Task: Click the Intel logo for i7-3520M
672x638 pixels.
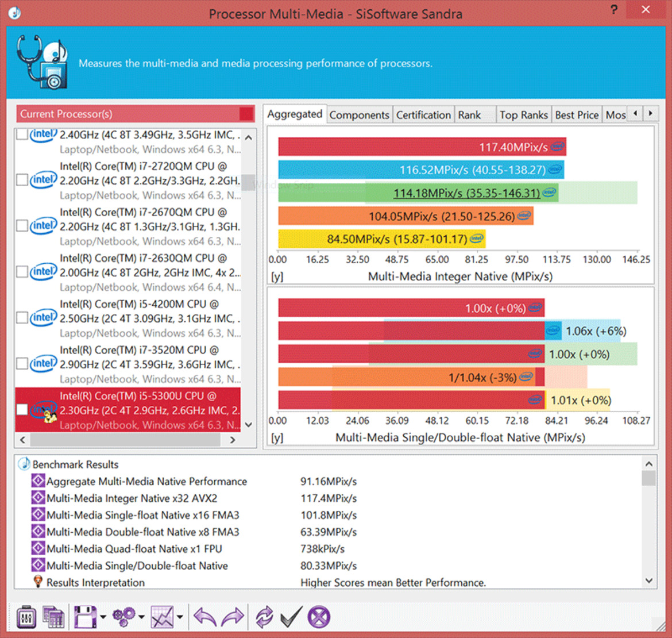Action: tap(43, 364)
